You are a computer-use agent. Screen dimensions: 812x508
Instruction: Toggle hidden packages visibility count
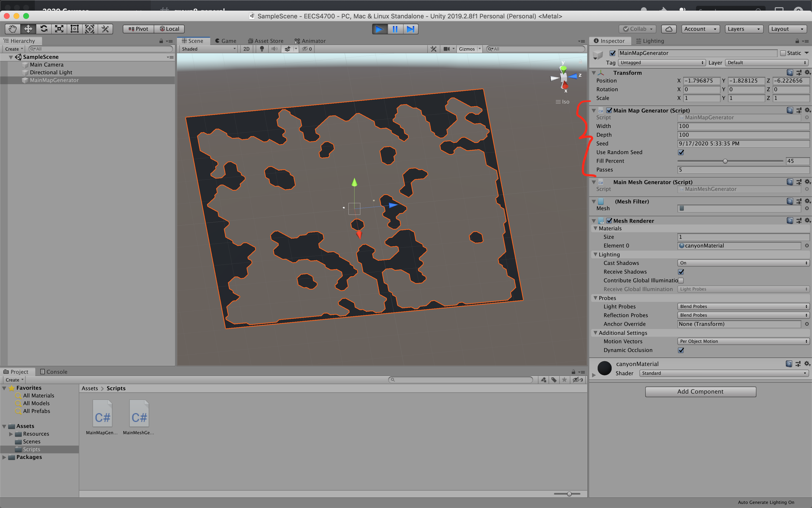pyautogui.click(x=578, y=380)
